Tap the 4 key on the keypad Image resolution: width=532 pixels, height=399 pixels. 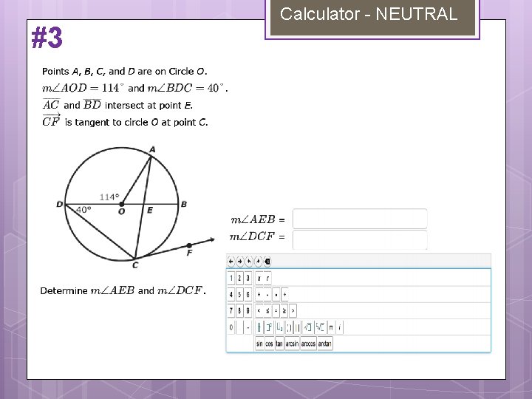coord(231,295)
